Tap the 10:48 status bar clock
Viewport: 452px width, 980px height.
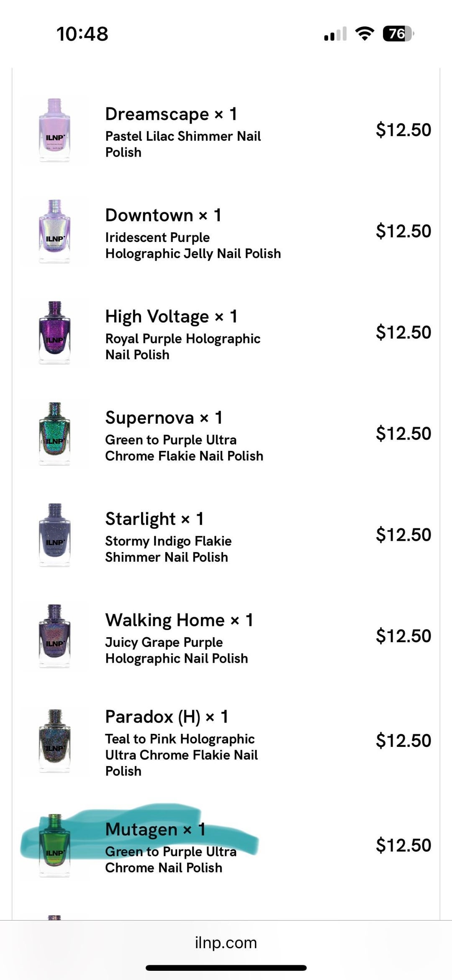tap(82, 34)
